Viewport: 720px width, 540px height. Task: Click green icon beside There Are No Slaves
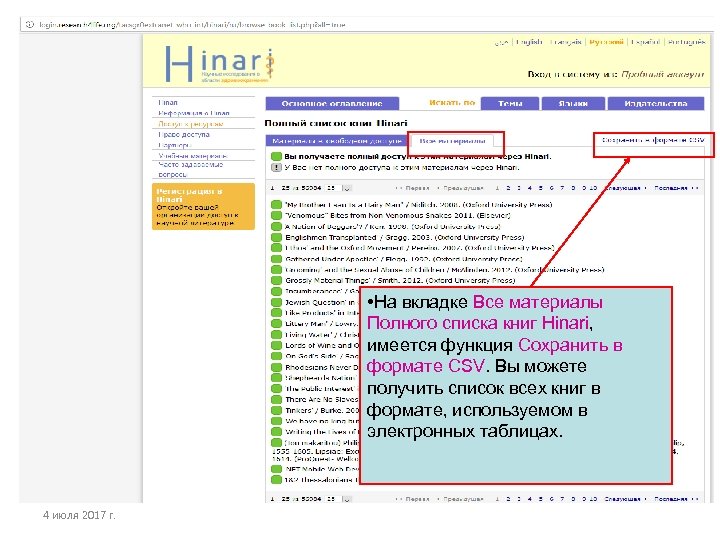276,399
